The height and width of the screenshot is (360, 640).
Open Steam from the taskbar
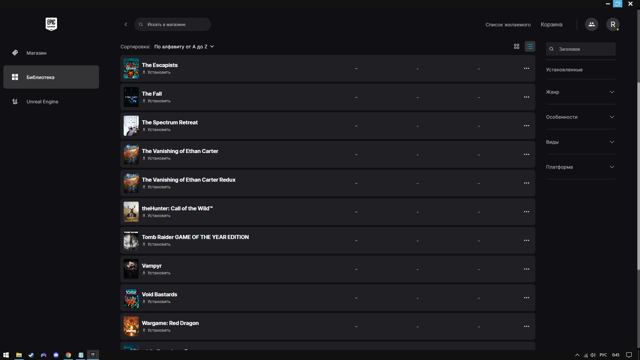(31, 355)
